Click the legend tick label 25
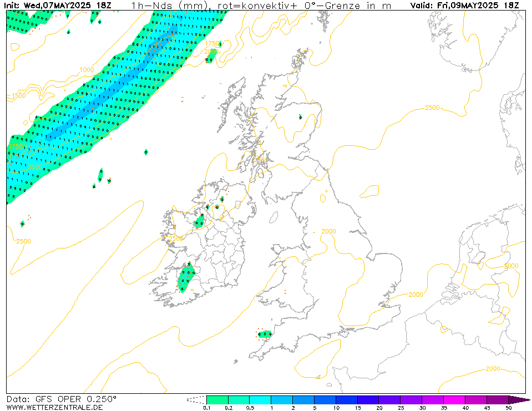 tap(401, 408)
